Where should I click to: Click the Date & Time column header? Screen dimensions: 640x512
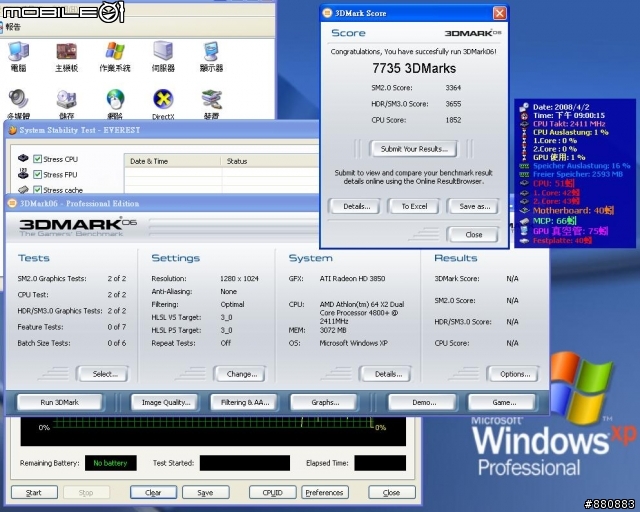[172, 161]
